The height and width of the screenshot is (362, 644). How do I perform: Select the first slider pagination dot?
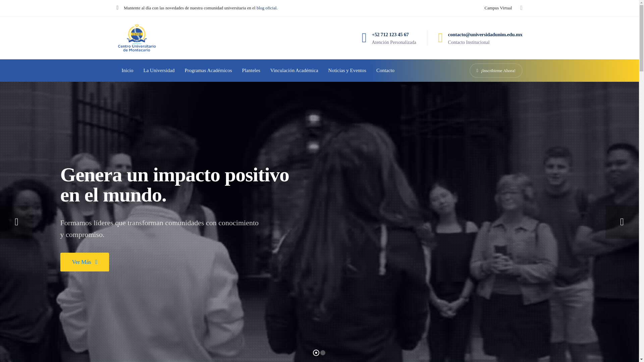coord(316,353)
